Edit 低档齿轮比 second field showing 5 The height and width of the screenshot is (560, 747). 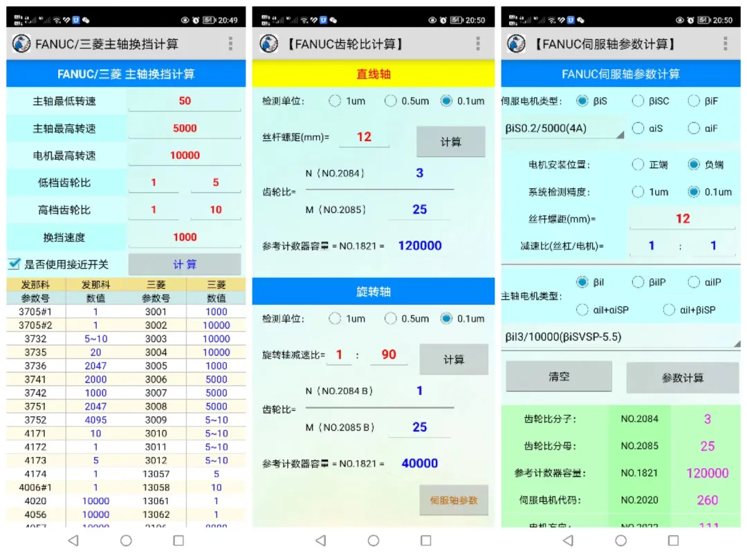click(x=215, y=183)
